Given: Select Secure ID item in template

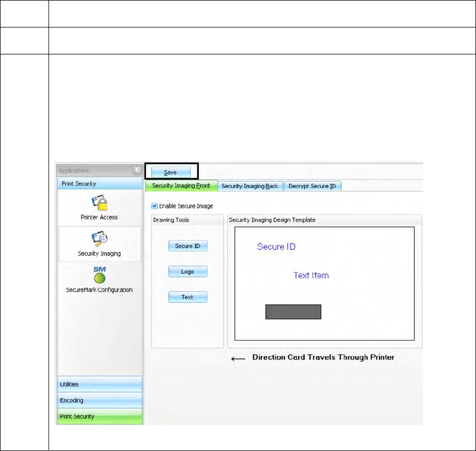Looking at the screenshot, I should [276, 246].
